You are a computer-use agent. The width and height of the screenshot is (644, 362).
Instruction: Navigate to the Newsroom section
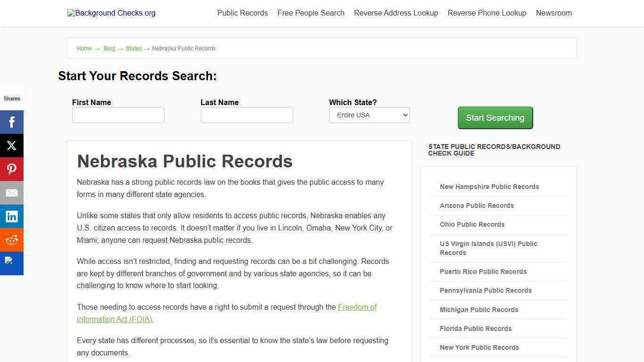point(553,13)
